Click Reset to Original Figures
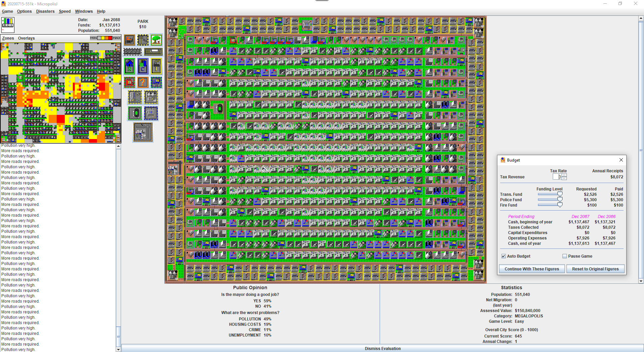The width and height of the screenshot is (644, 352). coord(595,269)
